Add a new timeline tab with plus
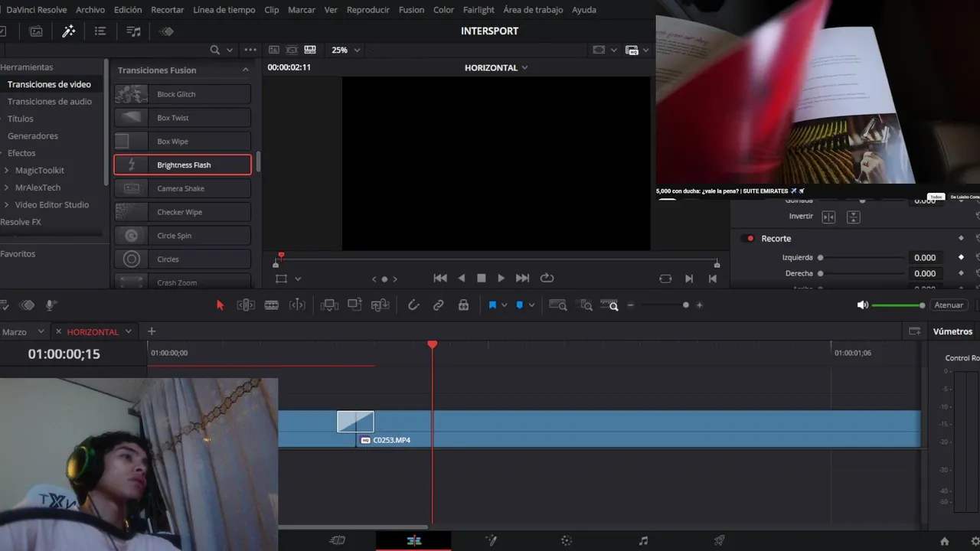Screen dimensions: 980x551 coord(152,331)
